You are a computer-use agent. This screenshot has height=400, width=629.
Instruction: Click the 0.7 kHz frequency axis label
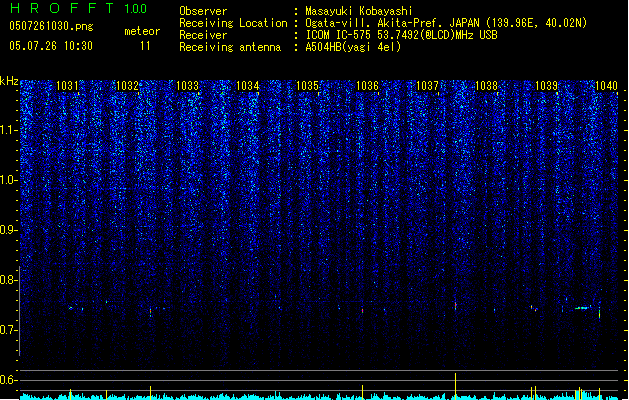click(9, 330)
